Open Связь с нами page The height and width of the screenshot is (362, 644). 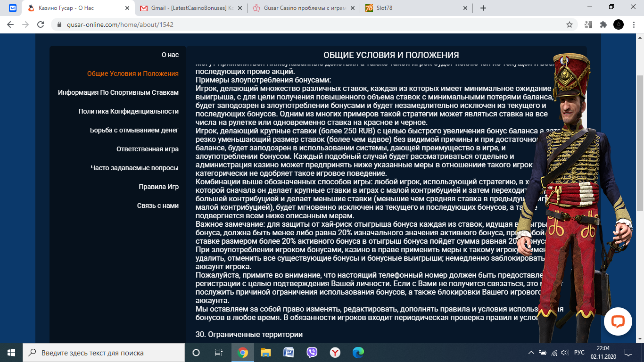[x=158, y=206]
